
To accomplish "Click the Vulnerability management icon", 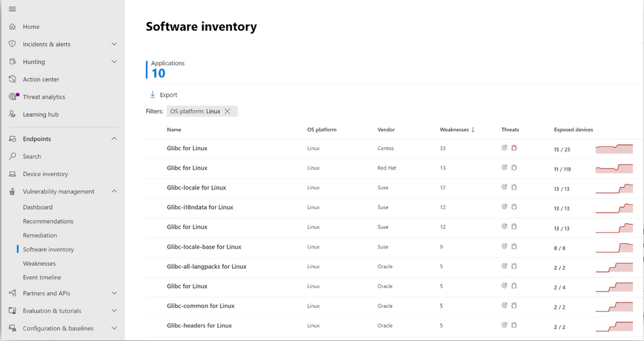I will pos(12,191).
